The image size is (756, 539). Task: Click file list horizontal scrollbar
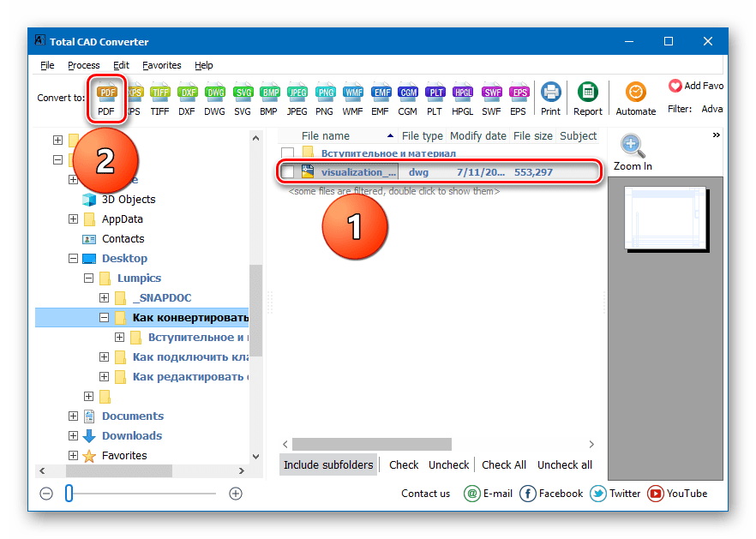tap(372, 444)
